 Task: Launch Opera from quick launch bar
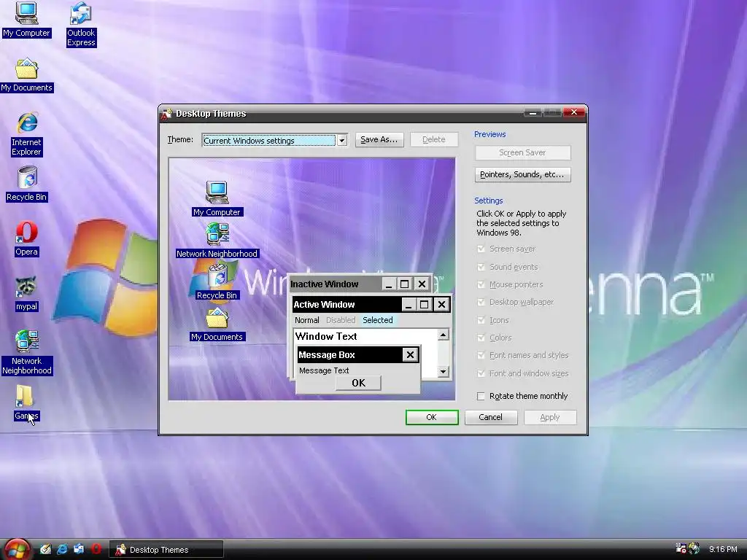click(x=96, y=549)
